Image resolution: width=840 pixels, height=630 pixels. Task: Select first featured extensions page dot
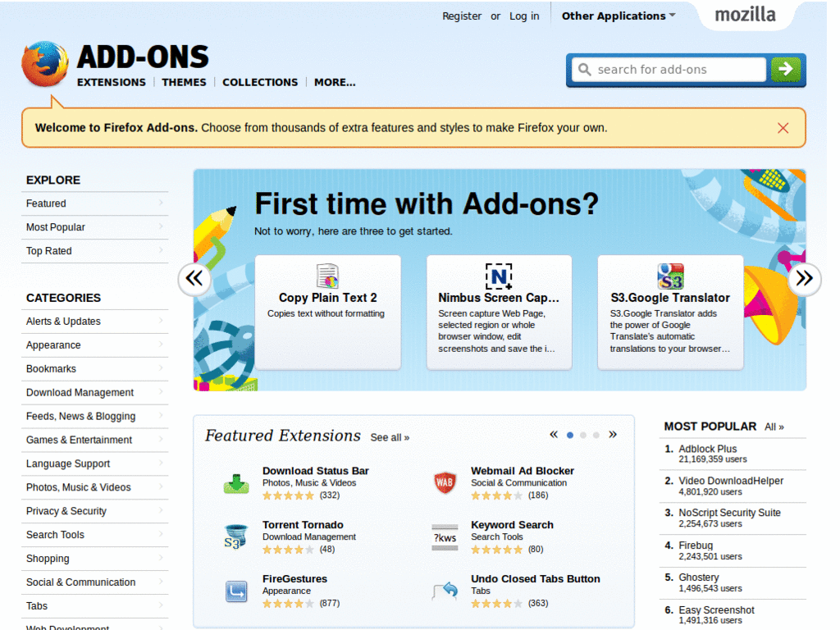pos(570,435)
